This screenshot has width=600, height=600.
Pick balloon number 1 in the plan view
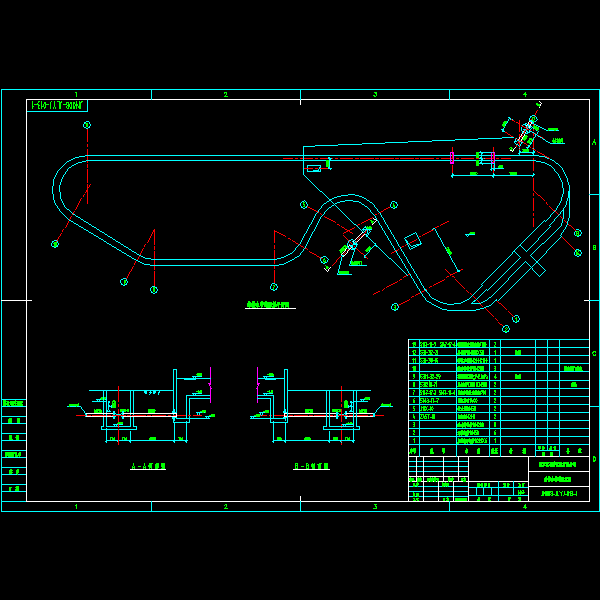[x=516, y=319]
